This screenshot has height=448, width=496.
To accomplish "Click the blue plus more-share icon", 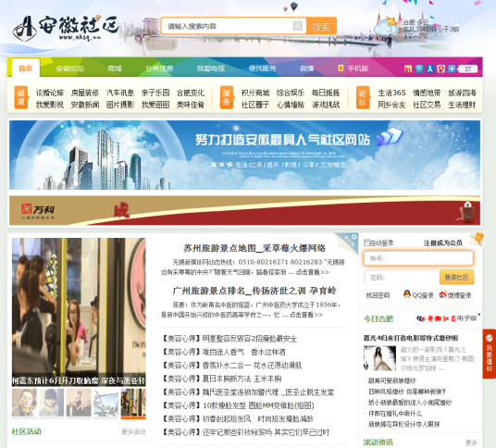I will pyautogui.click(x=452, y=68).
